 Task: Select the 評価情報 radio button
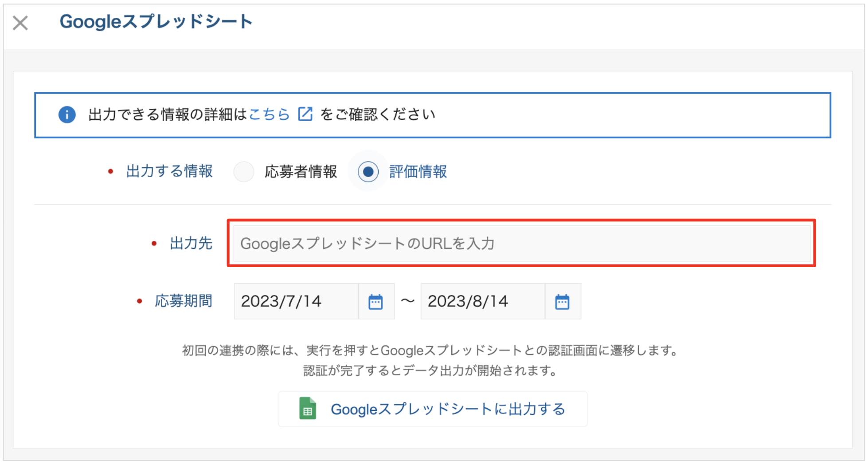368,171
